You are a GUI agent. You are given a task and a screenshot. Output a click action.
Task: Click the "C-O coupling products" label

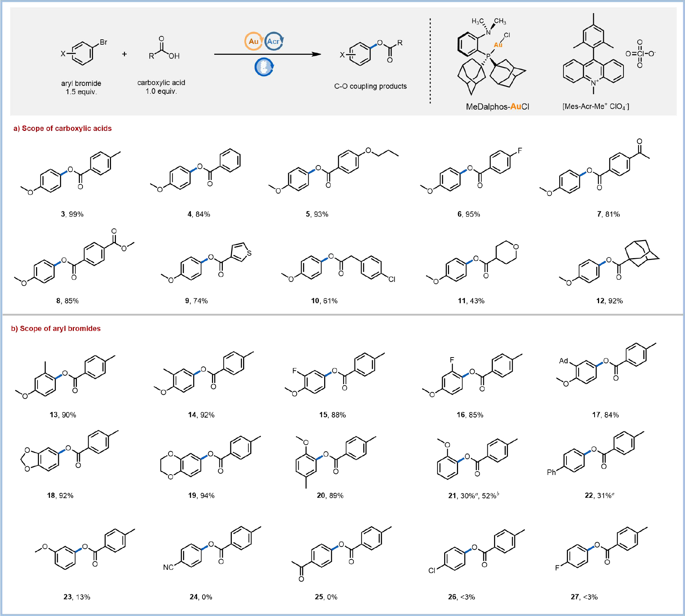[370, 86]
